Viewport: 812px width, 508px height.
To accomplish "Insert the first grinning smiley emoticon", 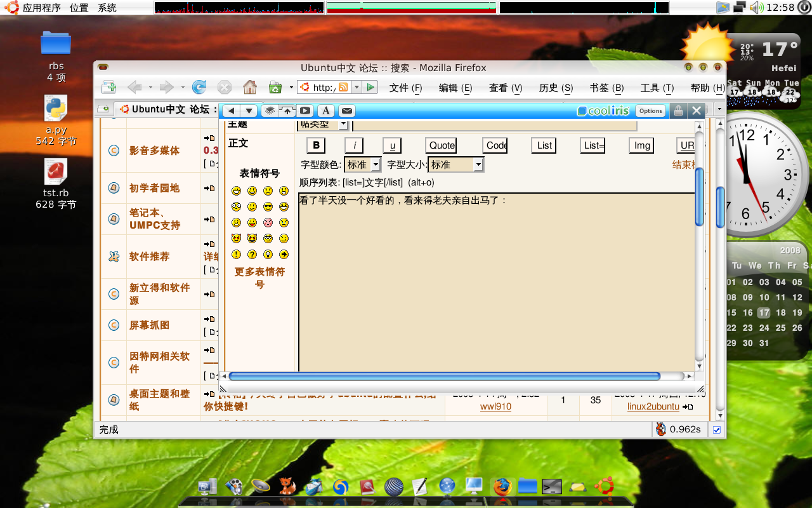I will (236, 190).
